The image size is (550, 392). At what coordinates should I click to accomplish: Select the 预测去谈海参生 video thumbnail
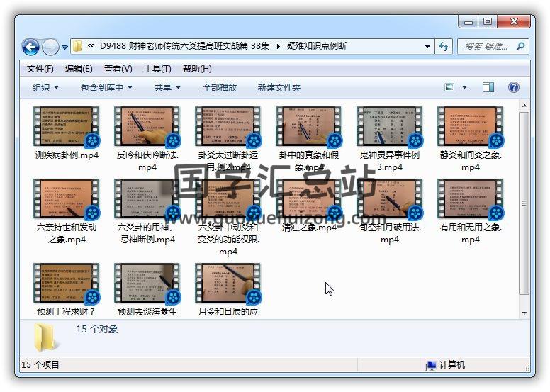tap(147, 284)
